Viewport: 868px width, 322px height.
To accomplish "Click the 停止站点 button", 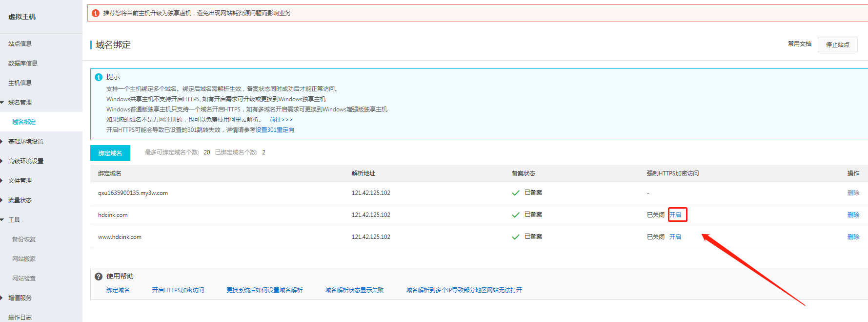I will click(x=838, y=44).
